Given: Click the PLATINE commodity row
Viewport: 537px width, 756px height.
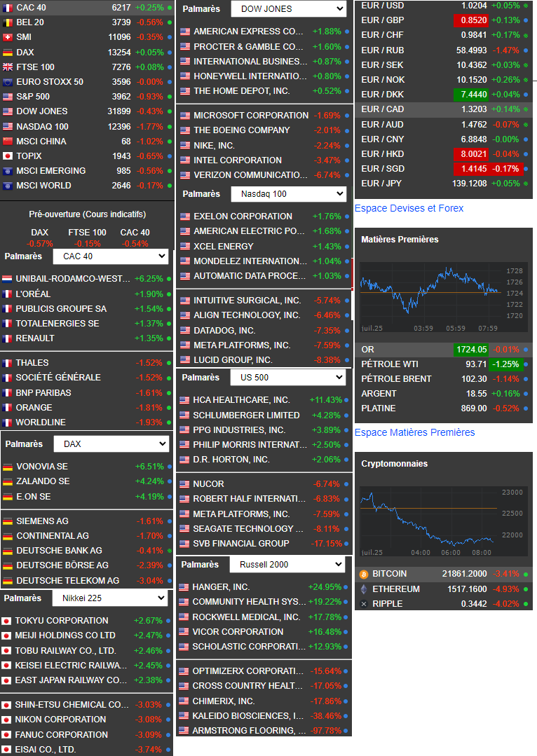Looking at the screenshot, I should [x=443, y=408].
